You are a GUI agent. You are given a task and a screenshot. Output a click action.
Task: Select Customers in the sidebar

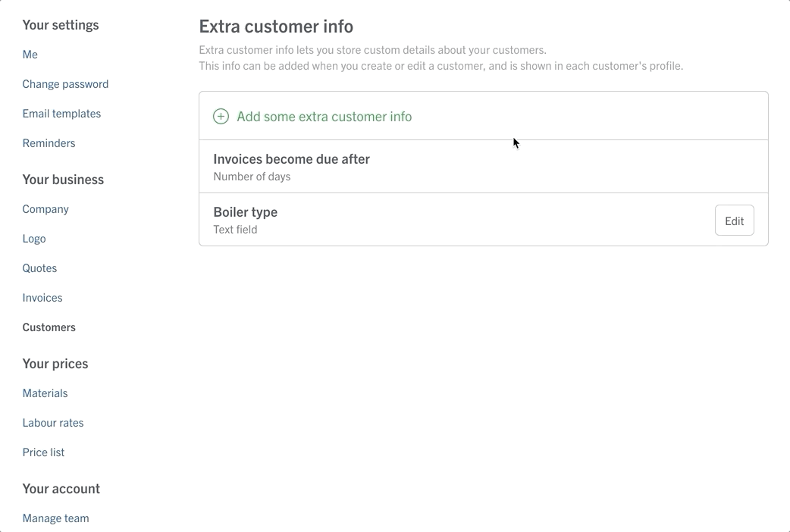[x=49, y=327]
